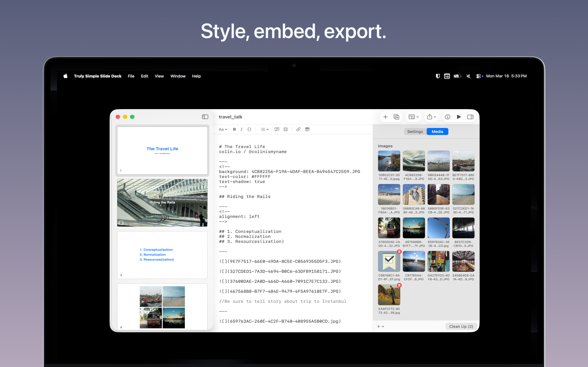The image size is (588, 367).
Task: Open the list formatting dropdown
Action: 264,129
